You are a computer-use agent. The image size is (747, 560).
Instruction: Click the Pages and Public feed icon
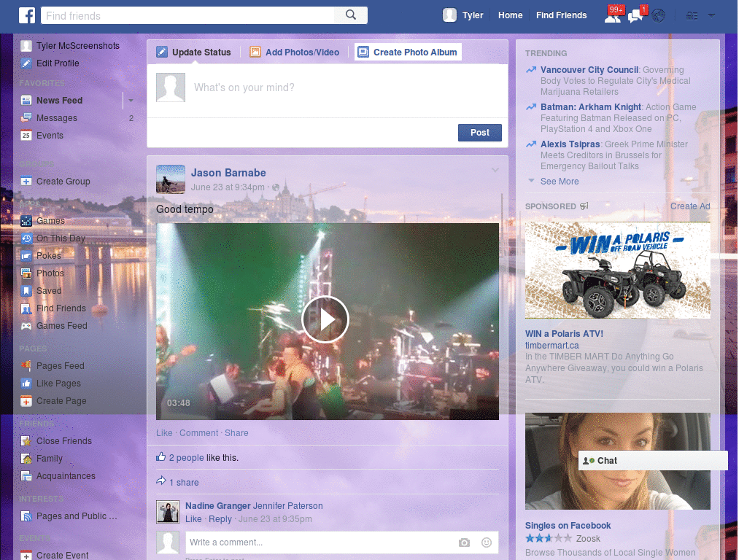coord(26,516)
